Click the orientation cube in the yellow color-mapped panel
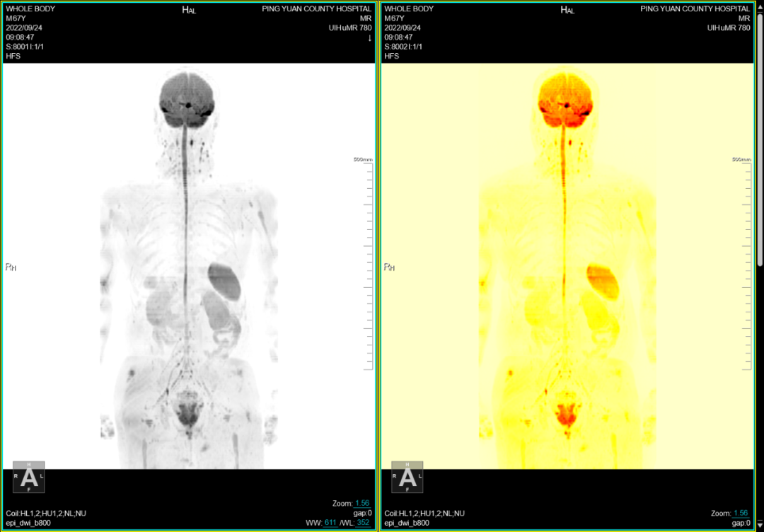 407,477
